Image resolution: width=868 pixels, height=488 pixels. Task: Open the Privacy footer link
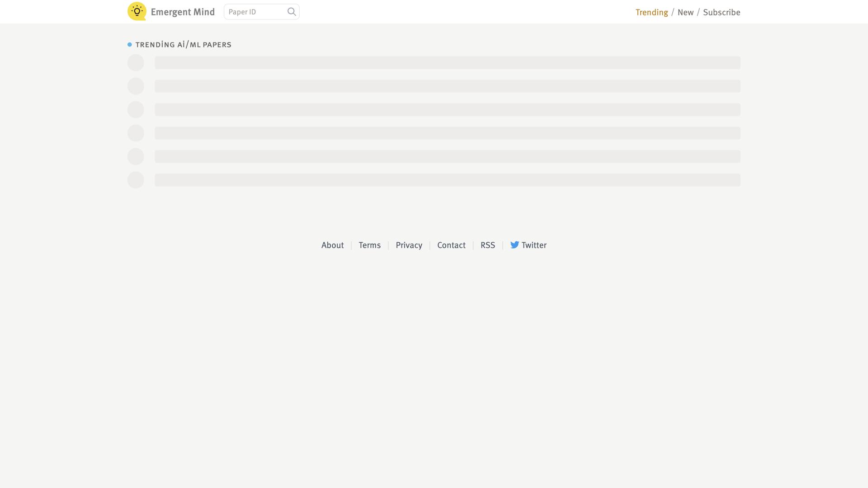pyautogui.click(x=409, y=245)
